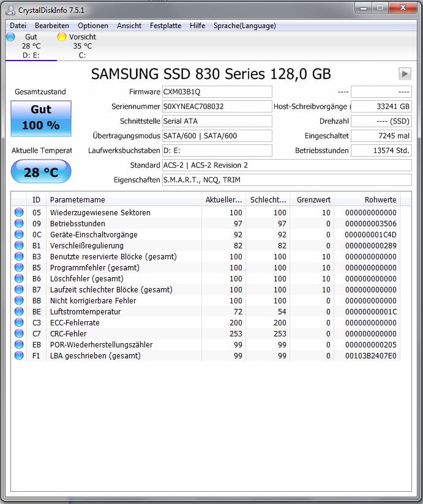The height and width of the screenshot is (504, 423).
Task: Click the Betriebsstunden value 13574 Std.
Action: tap(381, 150)
